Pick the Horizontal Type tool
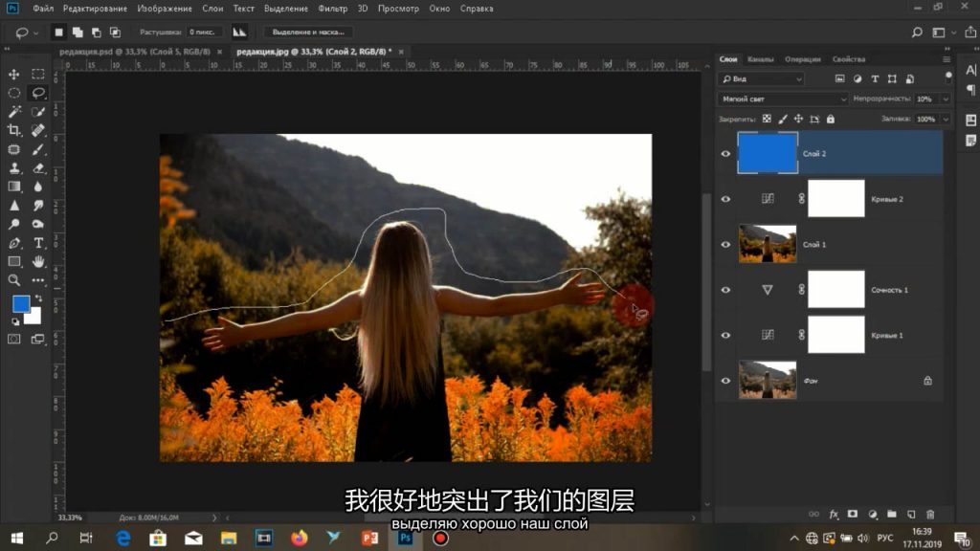Image resolution: width=980 pixels, height=551 pixels. click(38, 243)
